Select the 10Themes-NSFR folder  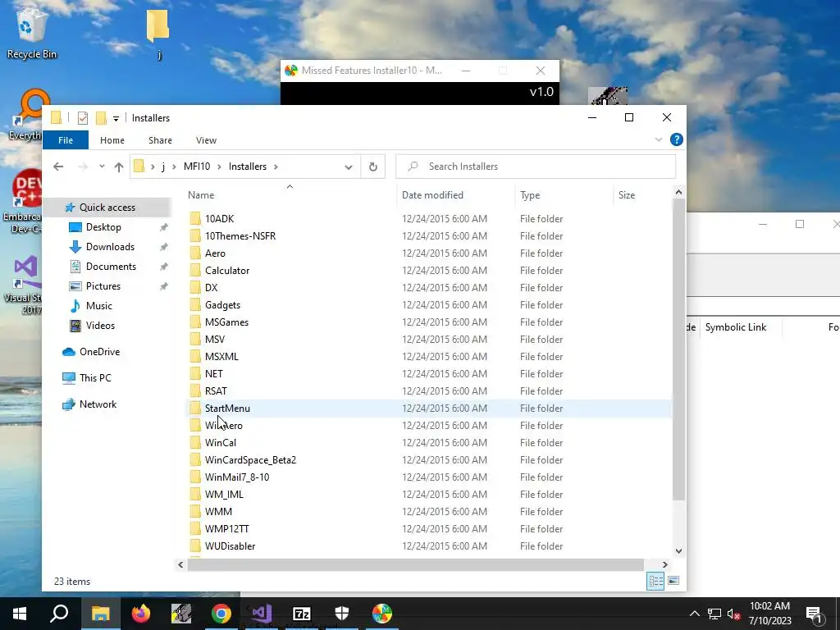(240, 235)
